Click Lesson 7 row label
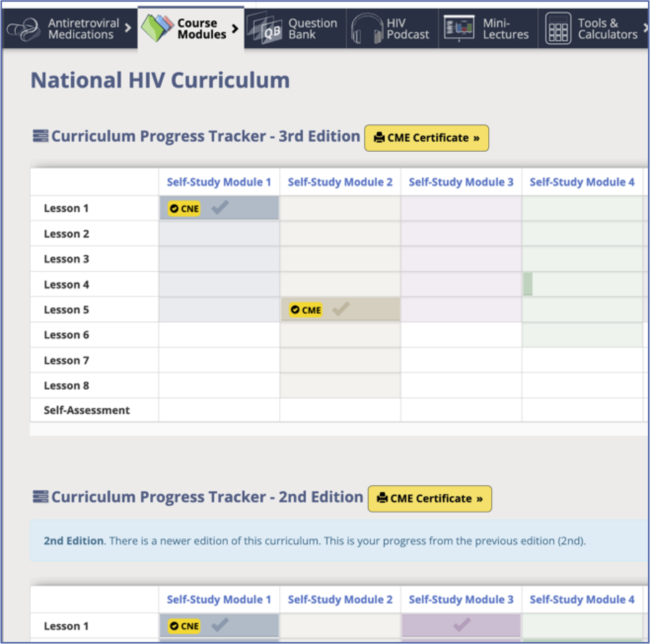 66,360
